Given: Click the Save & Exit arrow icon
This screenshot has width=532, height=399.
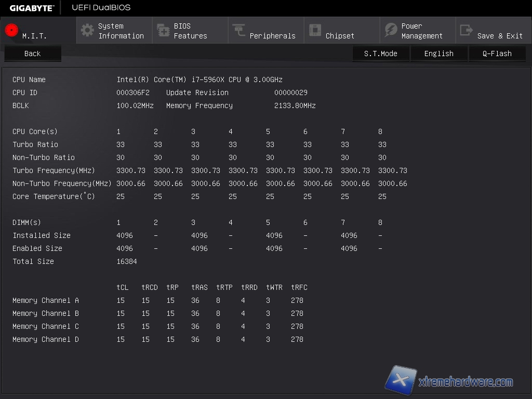Looking at the screenshot, I should pyautogui.click(x=467, y=31).
